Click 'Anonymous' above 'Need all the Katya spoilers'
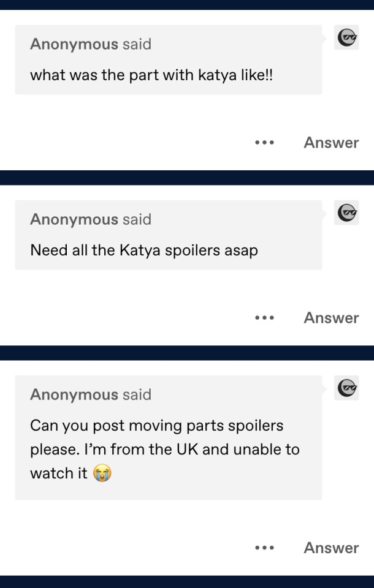This screenshot has width=374, height=588. (74, 219)
